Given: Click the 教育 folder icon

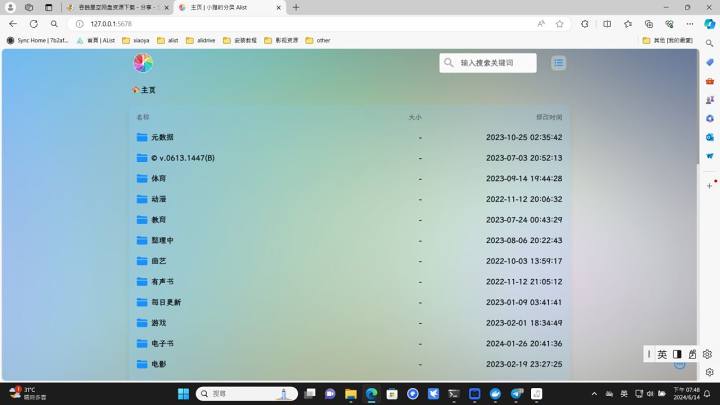Looking at the screenshot, I should [142, 220].
